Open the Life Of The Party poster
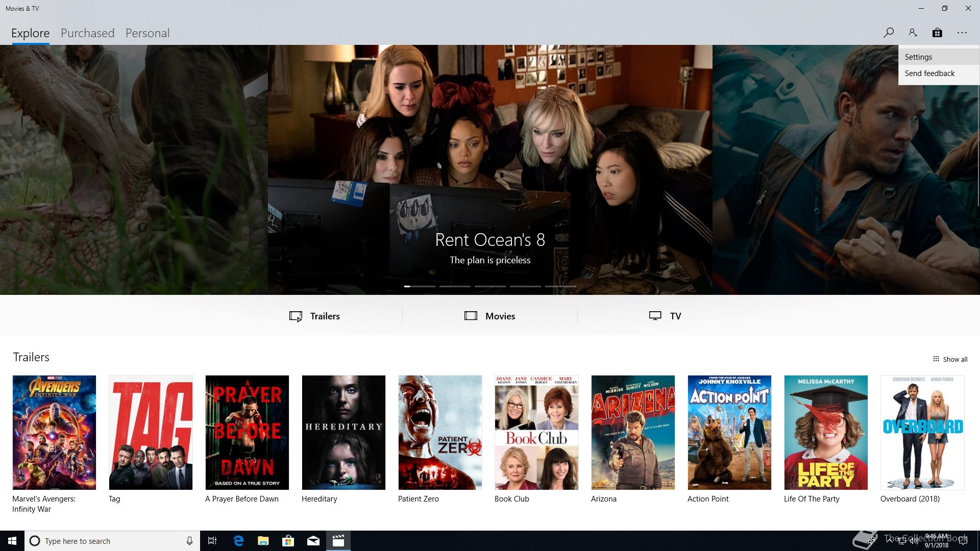Screen dimensions: 980x551 click(x=826, y=433)
